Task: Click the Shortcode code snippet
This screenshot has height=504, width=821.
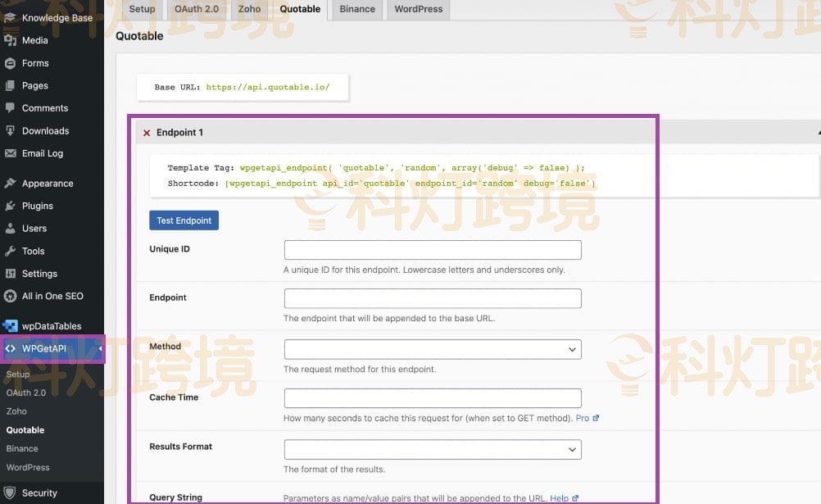Action: click(410, 184)
